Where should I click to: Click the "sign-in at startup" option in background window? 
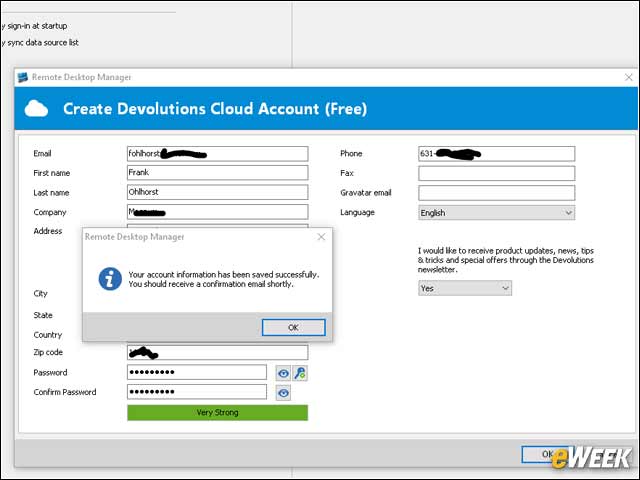(x=34, y=26)
